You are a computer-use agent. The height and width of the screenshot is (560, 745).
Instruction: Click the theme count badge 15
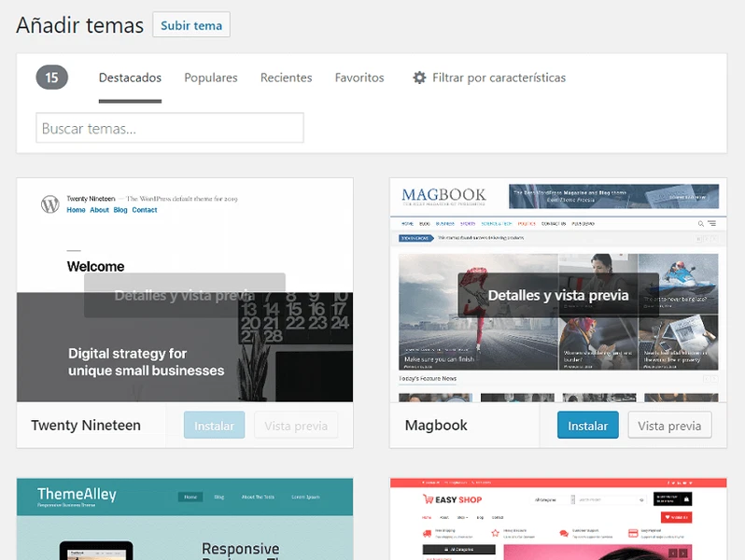51,77
